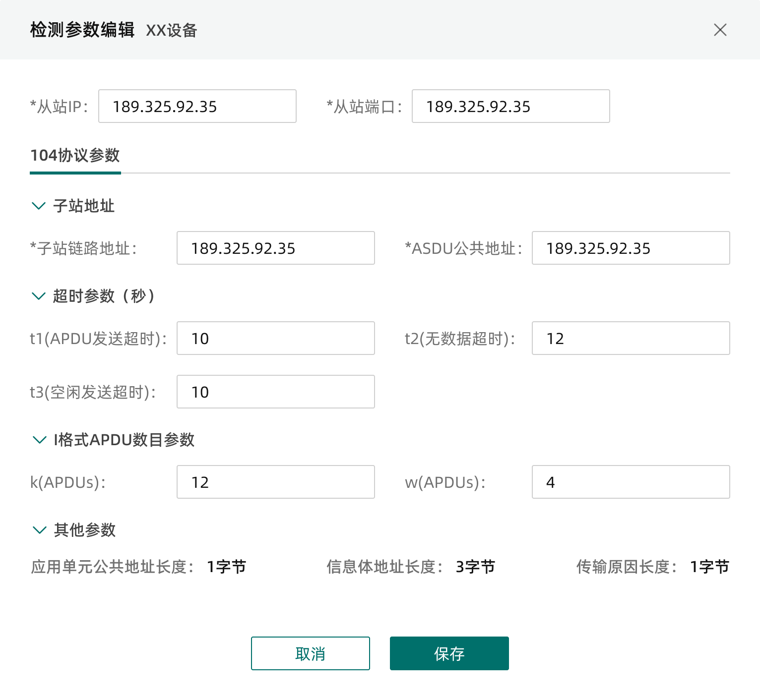The image size is (760, 700).
Task: Click the 信息体地址长度 value 3字节
Action: (x=475, y=567)
